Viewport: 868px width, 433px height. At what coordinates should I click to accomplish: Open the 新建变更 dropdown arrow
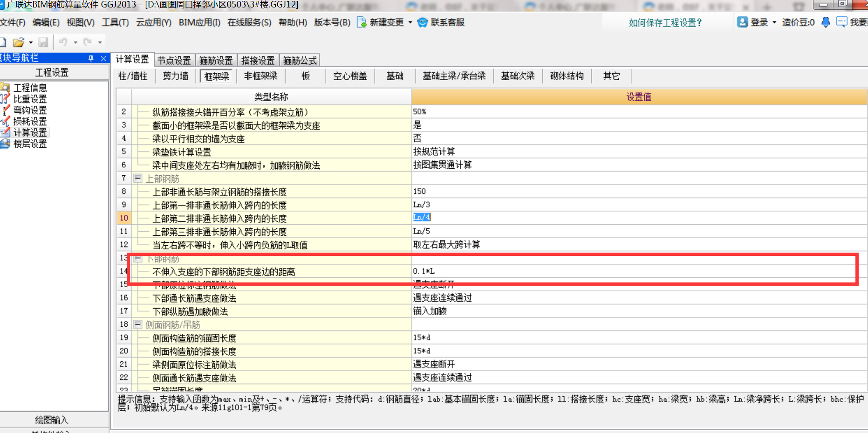(x=410, y=22)
